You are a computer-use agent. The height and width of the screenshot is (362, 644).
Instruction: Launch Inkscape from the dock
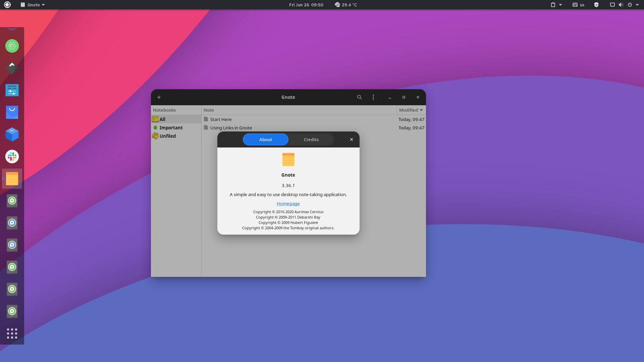pyautogui.click(x=12, y=68)
